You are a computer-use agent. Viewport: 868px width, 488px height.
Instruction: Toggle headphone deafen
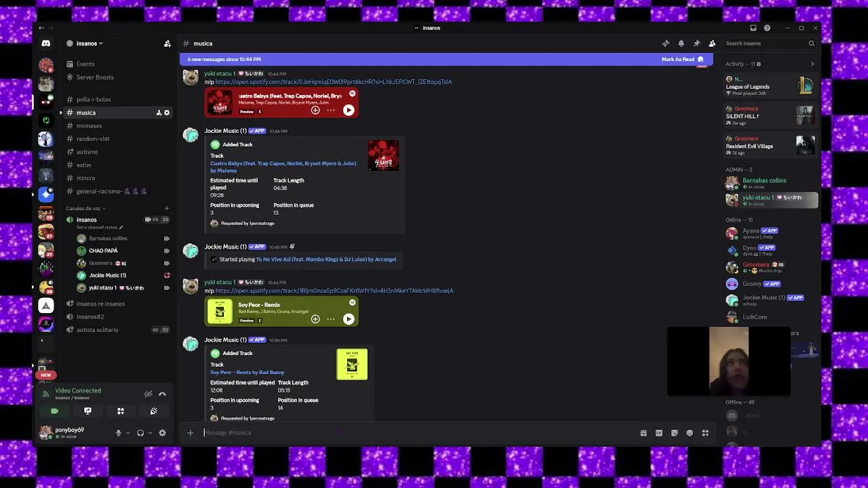pyautogui.click(x=140, y=433)
